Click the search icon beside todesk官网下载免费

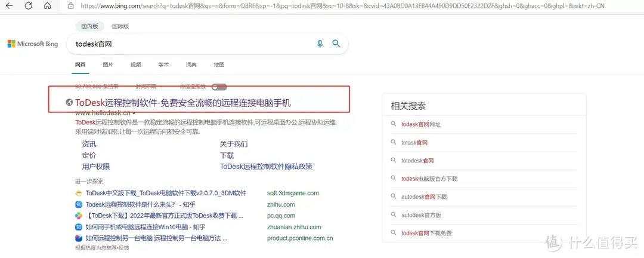[394, 233]
